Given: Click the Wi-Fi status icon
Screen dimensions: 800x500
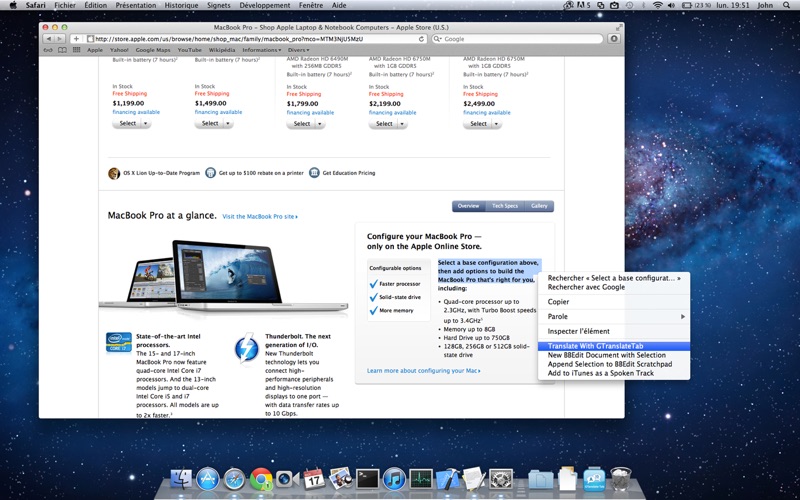Looking at the screenshot, I should pos(657,5).
